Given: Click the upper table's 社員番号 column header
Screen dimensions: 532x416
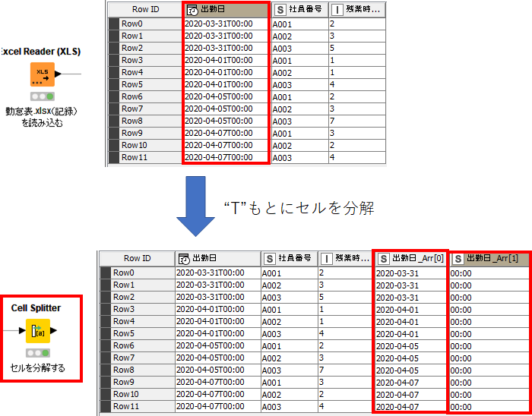Looking at the screenshot, I should 299,10.
